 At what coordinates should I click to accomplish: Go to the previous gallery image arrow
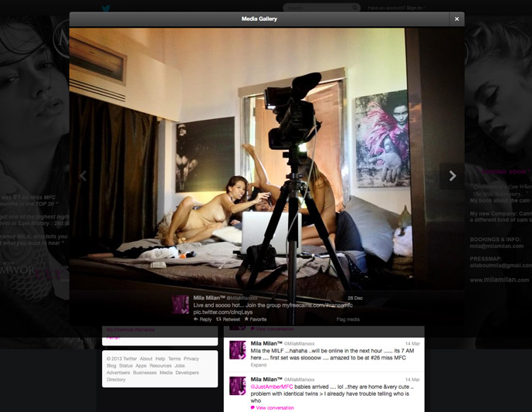(83, 176)
